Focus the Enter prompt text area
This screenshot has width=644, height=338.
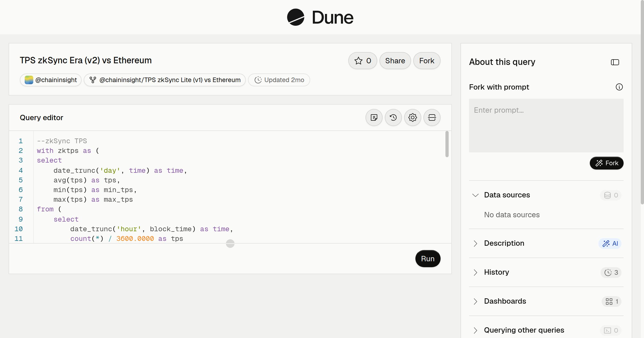pyautogui.click(x=546, y=126)
